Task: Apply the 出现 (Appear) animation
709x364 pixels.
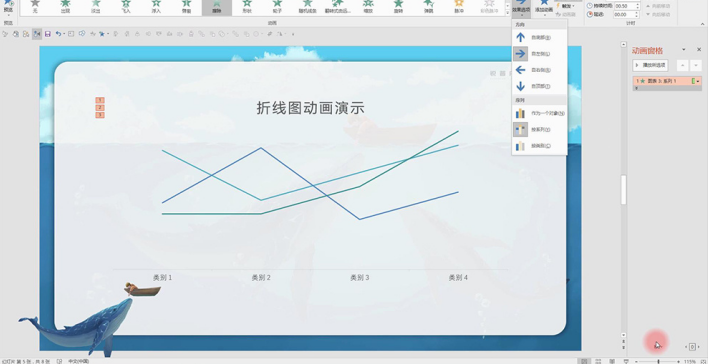Action: (66, 7)
